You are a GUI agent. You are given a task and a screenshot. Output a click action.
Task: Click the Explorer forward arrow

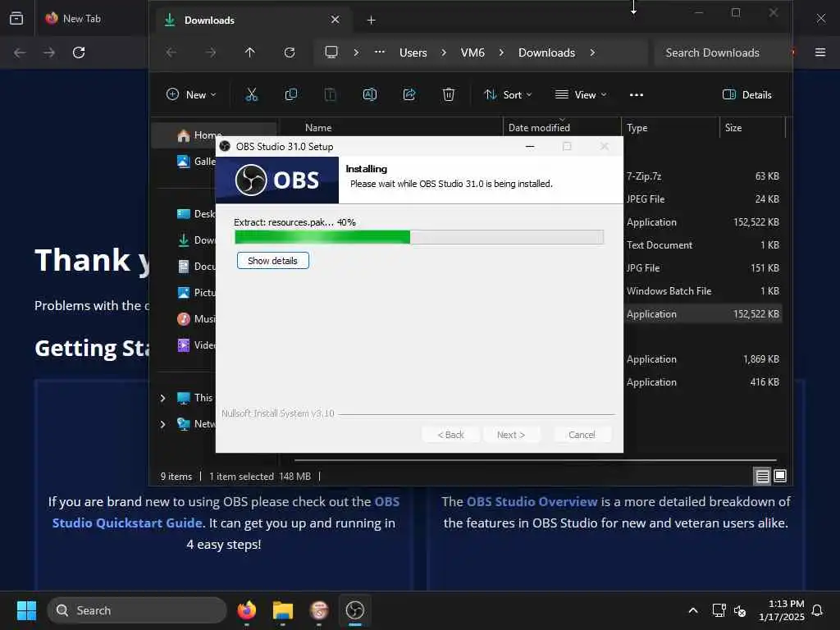pyautogui.click(x=211, y=52)
